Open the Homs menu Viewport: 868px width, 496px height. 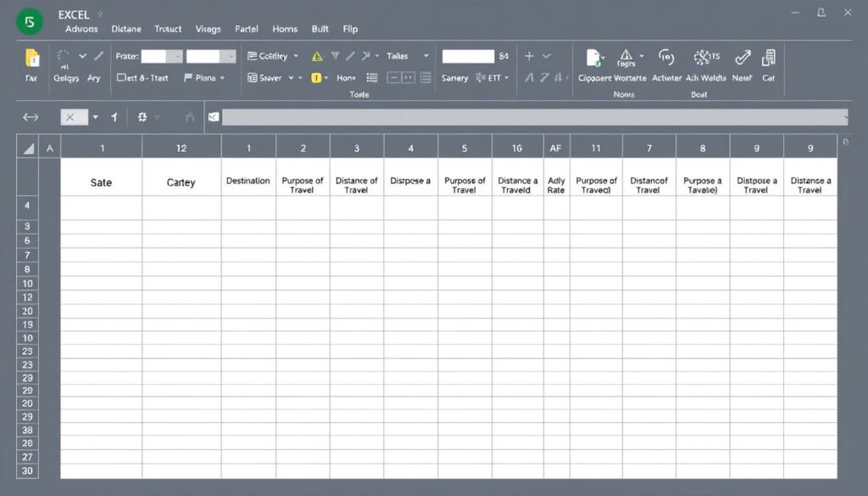[x=285, y=29]
